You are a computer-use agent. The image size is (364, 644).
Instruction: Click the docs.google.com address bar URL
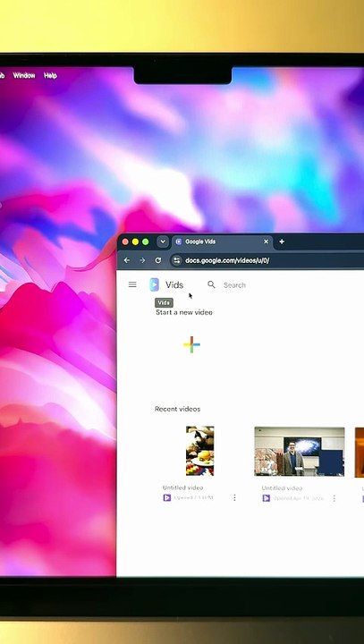[227, 261]
